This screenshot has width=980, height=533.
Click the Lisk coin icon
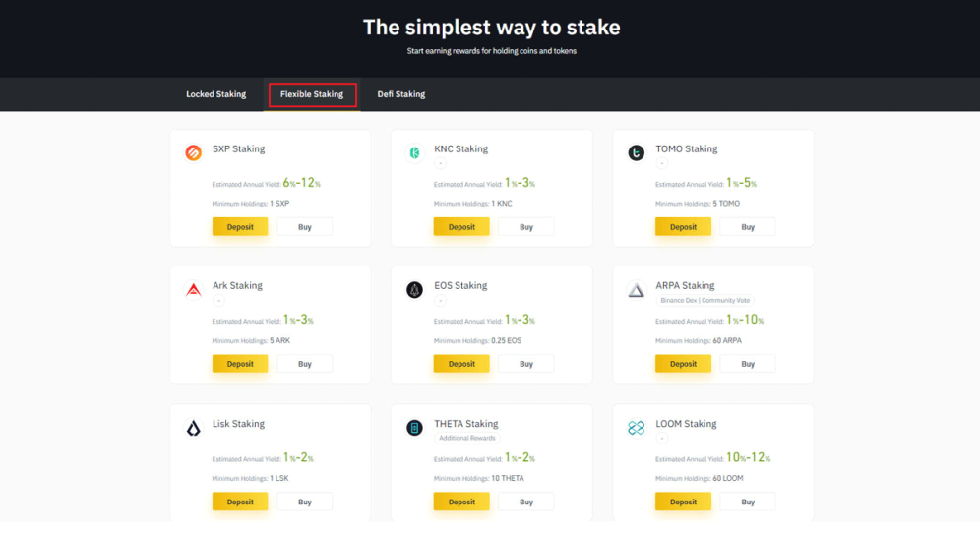[194, 428]
